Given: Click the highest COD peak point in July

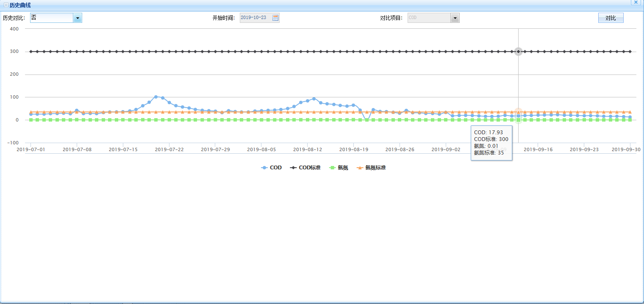Looking at the screenshot, I should coord(156,97).
